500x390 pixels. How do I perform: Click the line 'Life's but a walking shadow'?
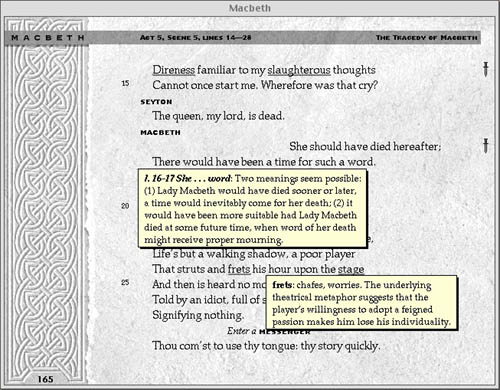(254, 254)
